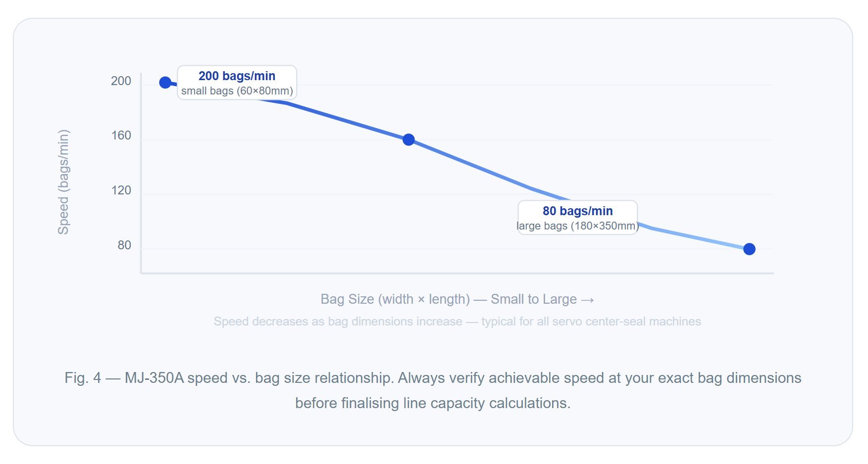Image resolution: width=868 pixels, height=464 pixels.
Task: Click the 120 tick label on y-axis
Action: 121,190
